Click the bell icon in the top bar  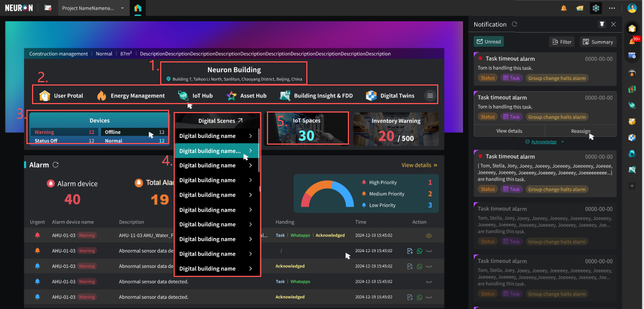pos(564,8)
